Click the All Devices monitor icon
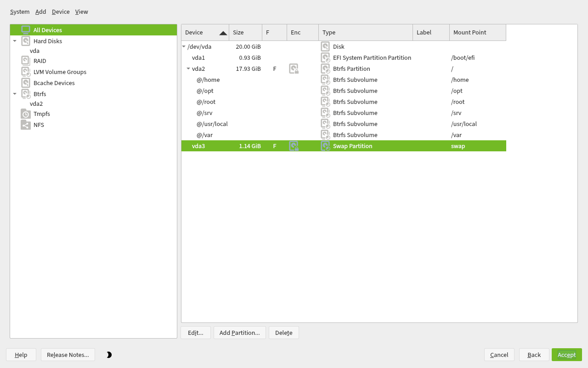588x368 pixels. [26, 30]
